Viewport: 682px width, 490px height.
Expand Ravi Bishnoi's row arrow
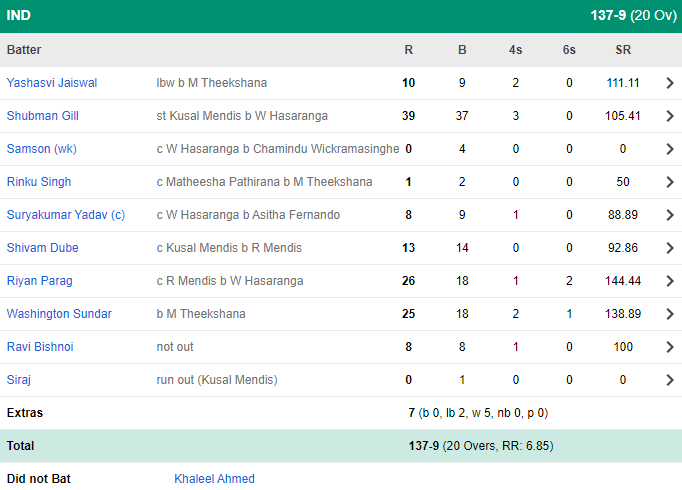(x=670, y=347)
